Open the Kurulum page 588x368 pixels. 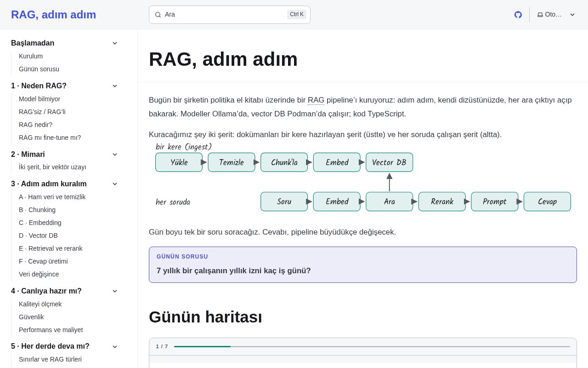tap(31, 56)
